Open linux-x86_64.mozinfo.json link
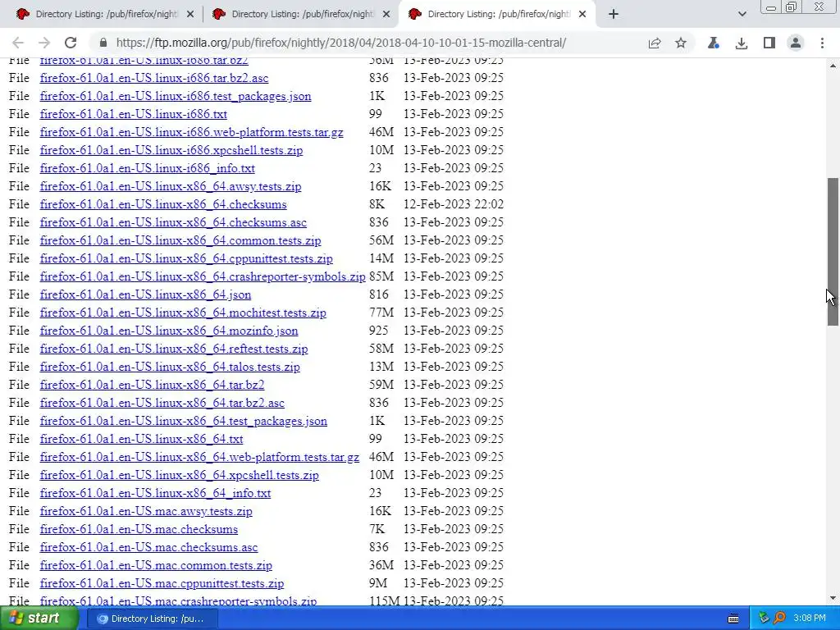 (169, 331)
